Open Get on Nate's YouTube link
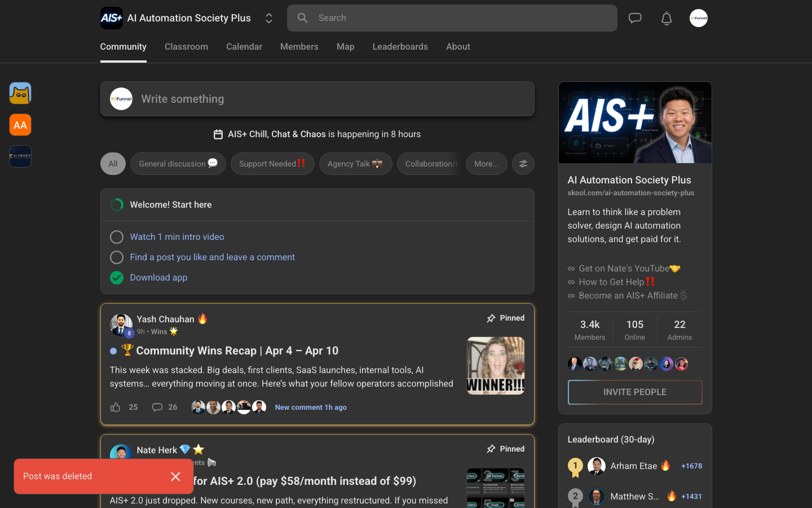Screen dimensions: 812x508 [624, 269]
